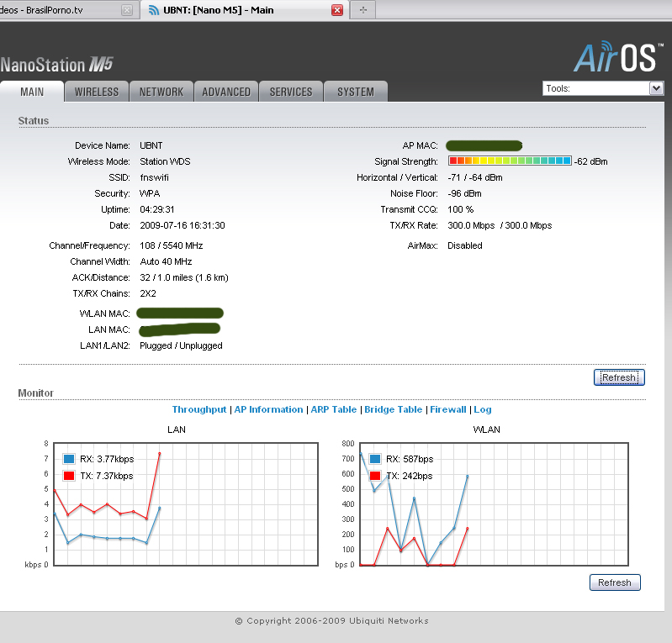Image resolution: width=672 pixels, height=643 pixels.
Task: Open the Throughput monitor link
Action: 199,409
